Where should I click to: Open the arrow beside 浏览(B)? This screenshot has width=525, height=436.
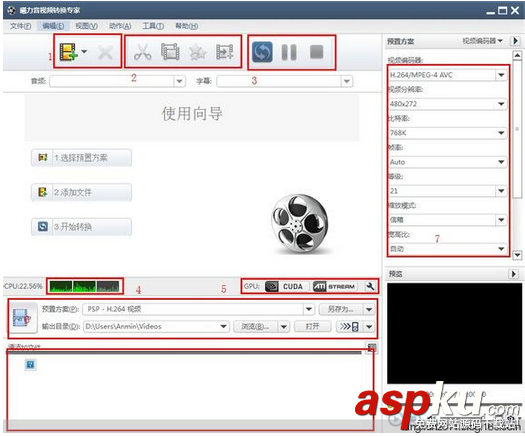point(284,326)
